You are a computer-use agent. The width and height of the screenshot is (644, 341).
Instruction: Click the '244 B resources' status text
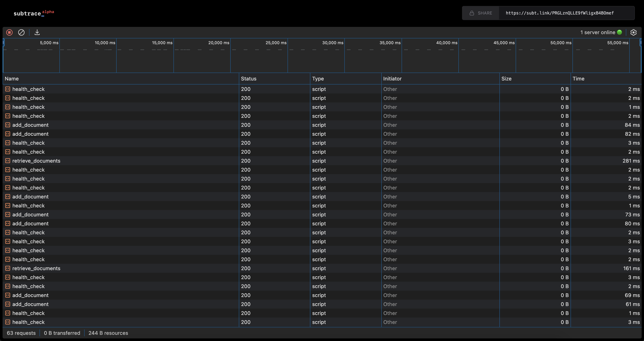click(x=108, y=333)
